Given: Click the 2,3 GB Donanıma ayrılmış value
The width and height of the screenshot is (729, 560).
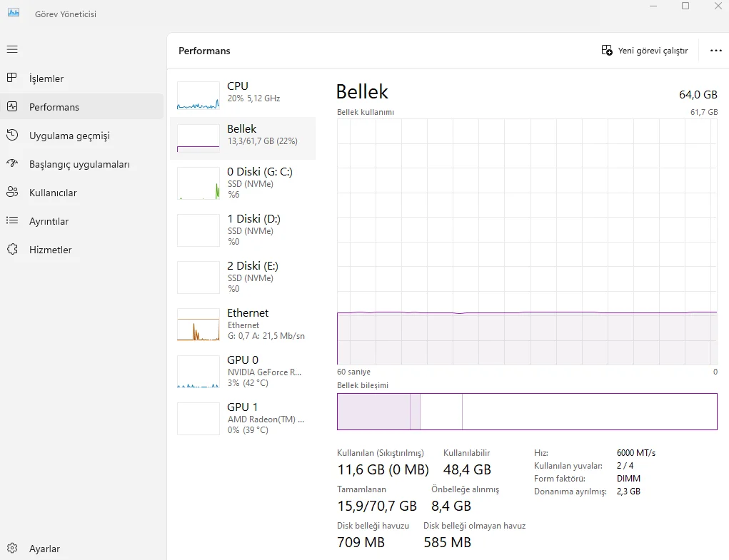Looking at the screenshot, I should point(628,492).
